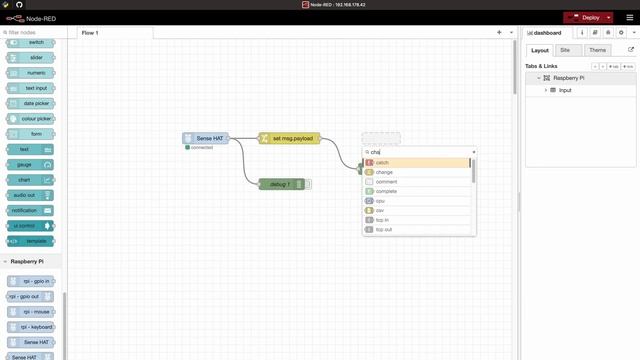
Task: Switch to the Site tab
Action: pos(568,50)
